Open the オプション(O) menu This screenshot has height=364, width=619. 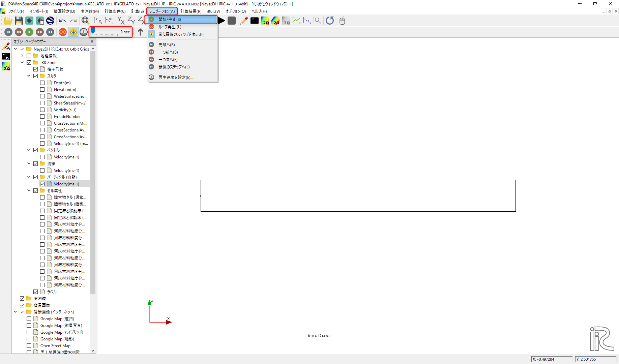point(236,11)
